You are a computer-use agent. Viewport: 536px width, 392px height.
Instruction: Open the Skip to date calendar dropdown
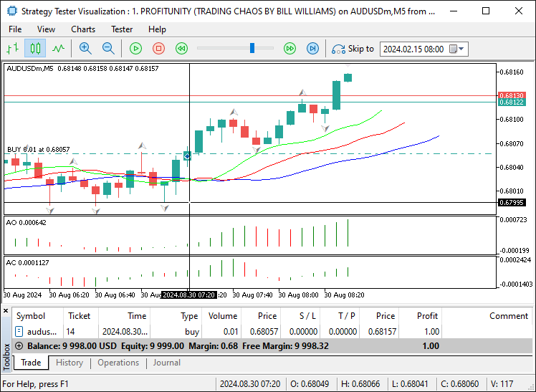coord(457,49)
